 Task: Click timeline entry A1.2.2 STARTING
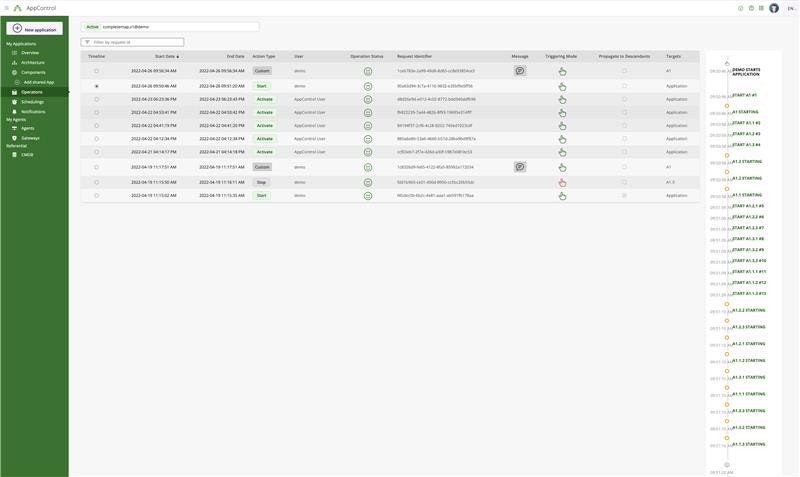coord(748,310)
